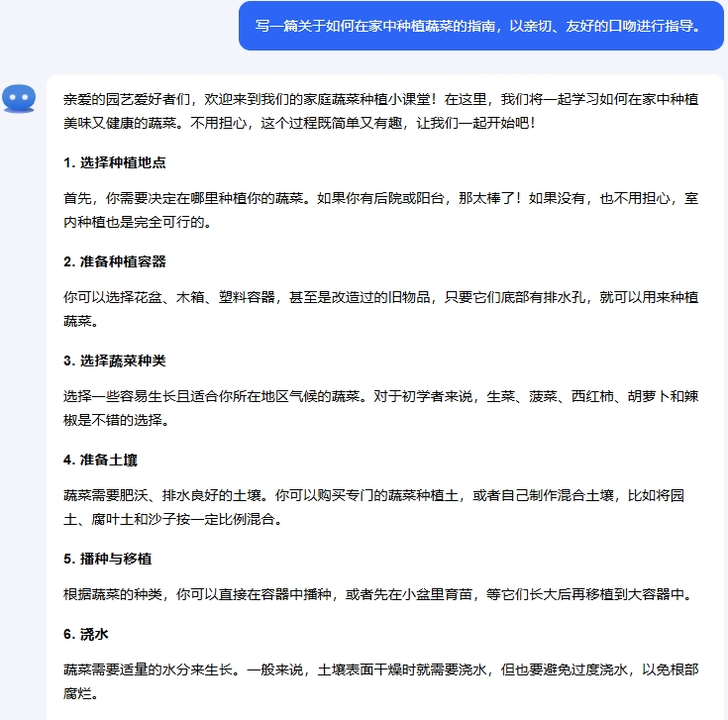The image size is (728, 720).
Task: Click the paragraph starting "首先，你需要决定"
Action: pos(380,210)
